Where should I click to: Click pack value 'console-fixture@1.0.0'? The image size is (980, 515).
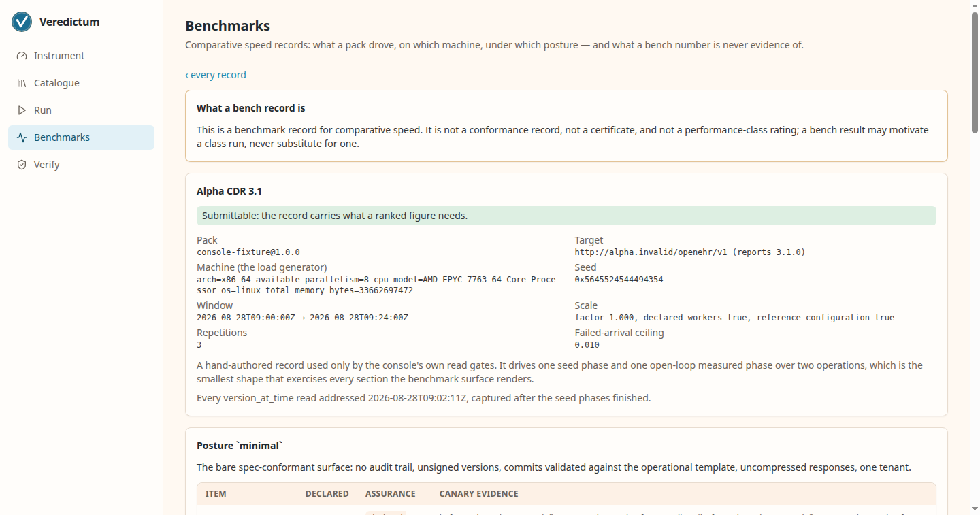click(x=248, y=252)
